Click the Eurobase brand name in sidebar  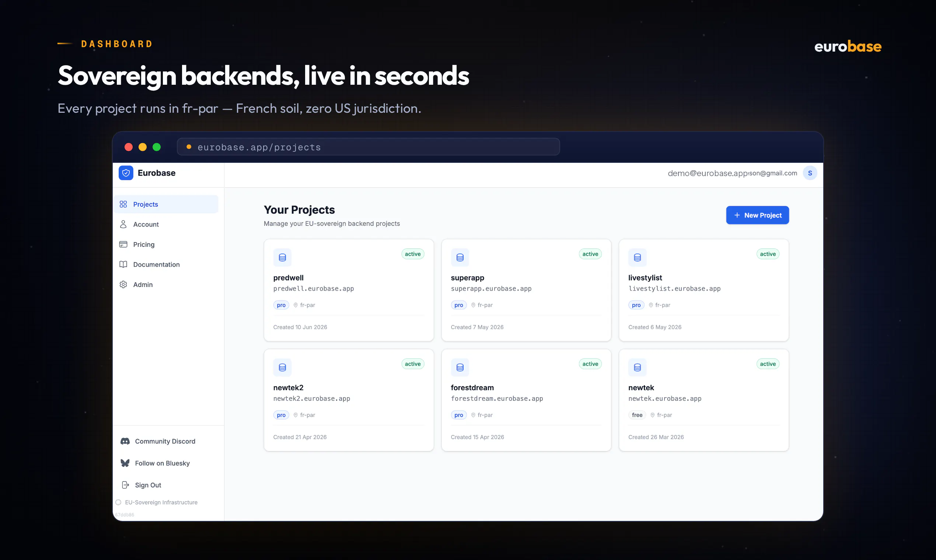click(x=156, y=173)
